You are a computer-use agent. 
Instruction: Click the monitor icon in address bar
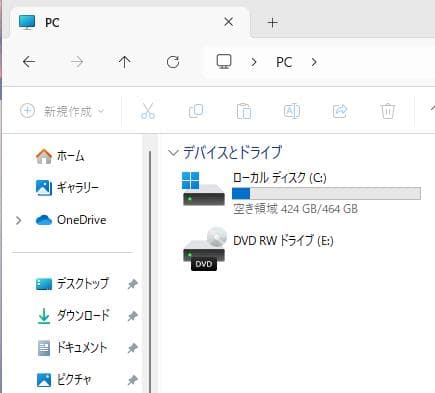pos(224,62)
